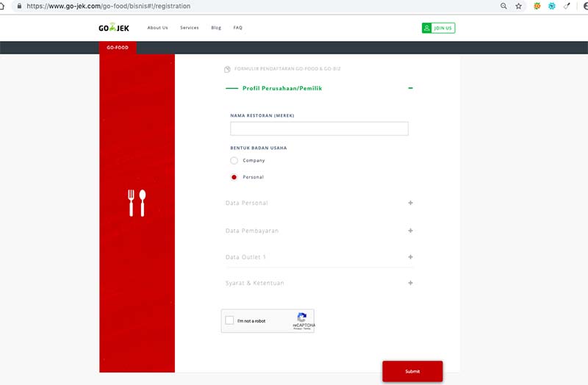Image resolution: width=588 pixels, height=385 pixels.
Task: Open the orange gear browser extension
Action: click(537, 6)
